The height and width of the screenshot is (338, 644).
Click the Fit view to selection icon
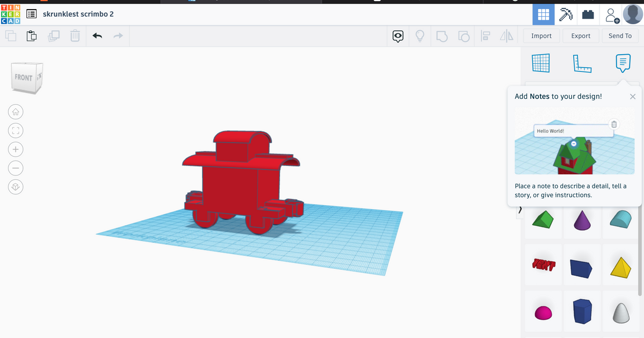pyautogui.click(x=16, y=130)
